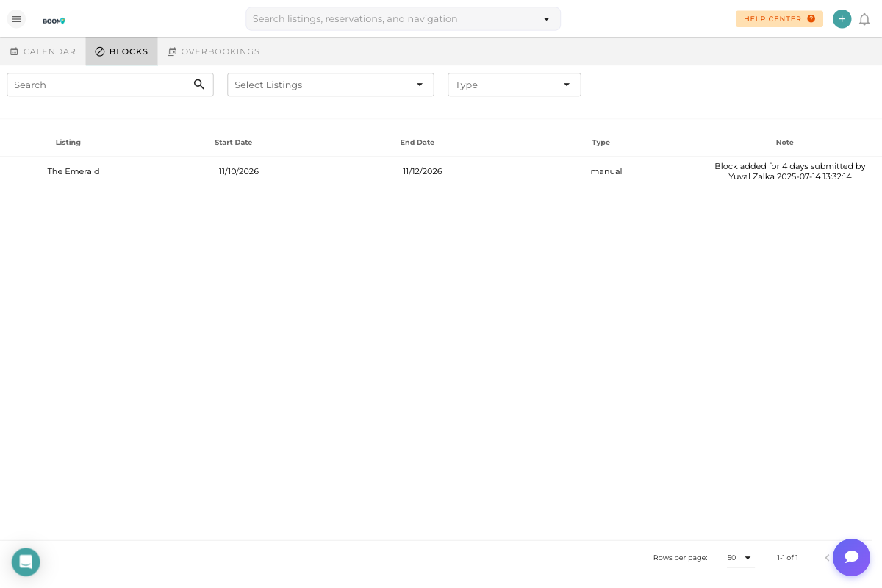Open the hamburger navigation menu
This screenshot has height=588, width=882.
pyautogui.click(x=16, y=19)
